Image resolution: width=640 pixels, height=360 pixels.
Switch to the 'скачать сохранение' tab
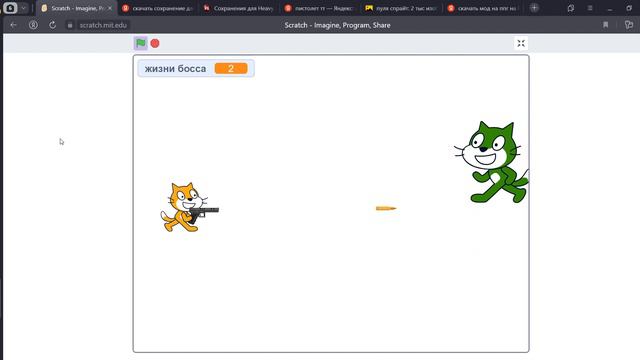pos(158,8)
